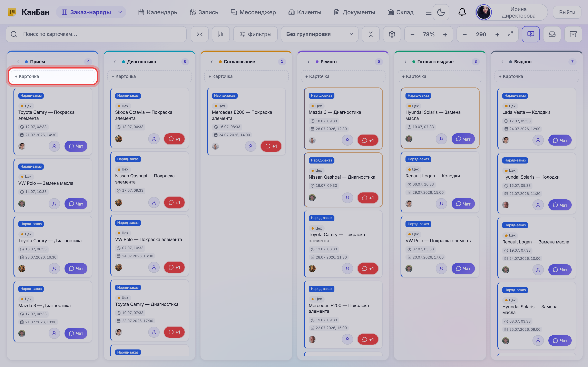Image resolution: width=588 pixels, height=367 pixels.
Task: Open the Календарь tab
Action: tap(158, 12)
